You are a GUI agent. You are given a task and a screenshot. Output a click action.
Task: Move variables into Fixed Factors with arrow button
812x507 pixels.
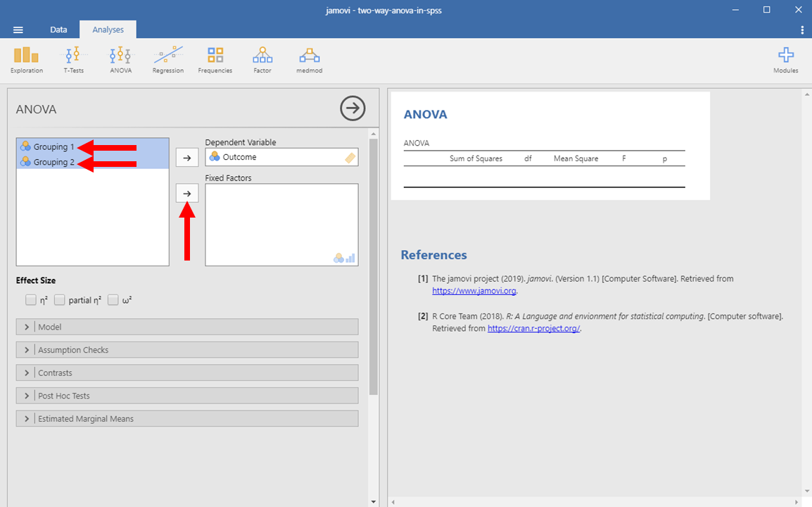pyautogui.click(x=186, y=193)
